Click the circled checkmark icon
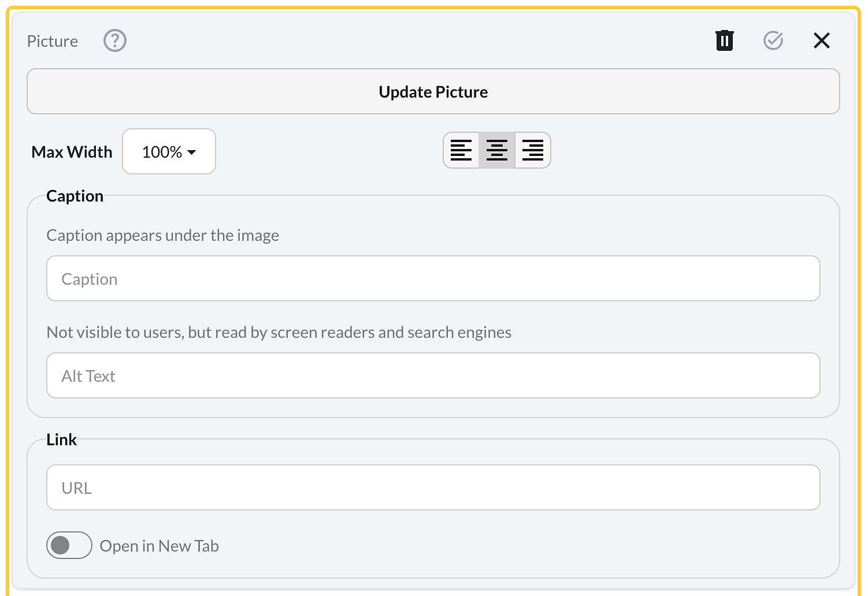This screenshot has height=596, width=868. tap(773, 41)
